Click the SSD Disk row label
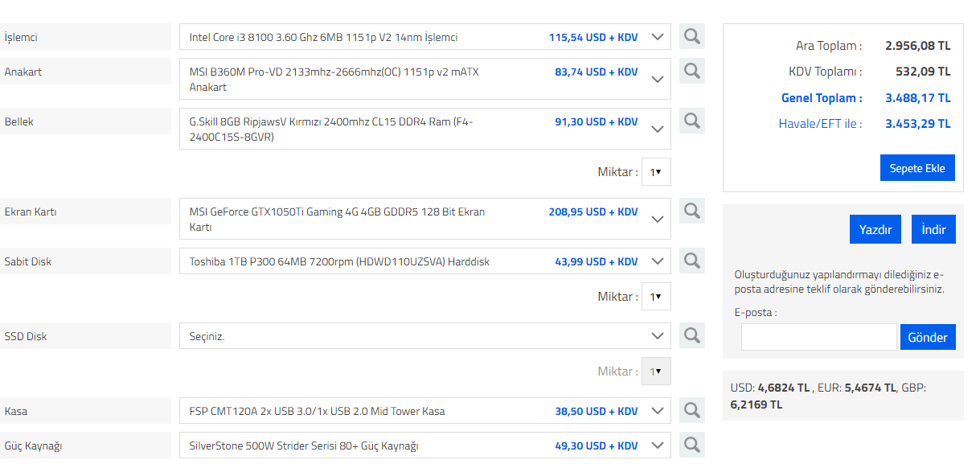Screen dimensions: 980x464 pyautogui.click(x=26, y=336)
